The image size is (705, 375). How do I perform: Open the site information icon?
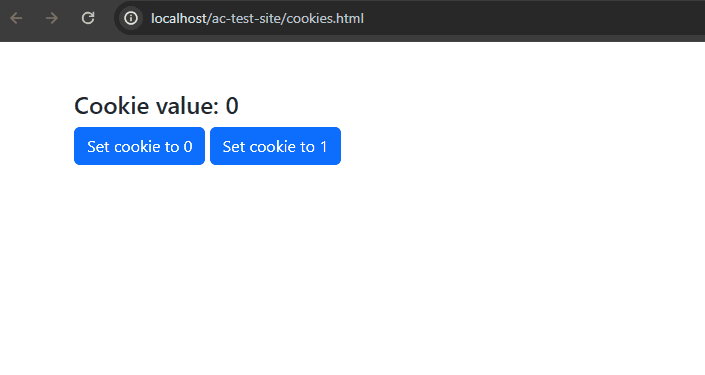click(x=131, y=18)
